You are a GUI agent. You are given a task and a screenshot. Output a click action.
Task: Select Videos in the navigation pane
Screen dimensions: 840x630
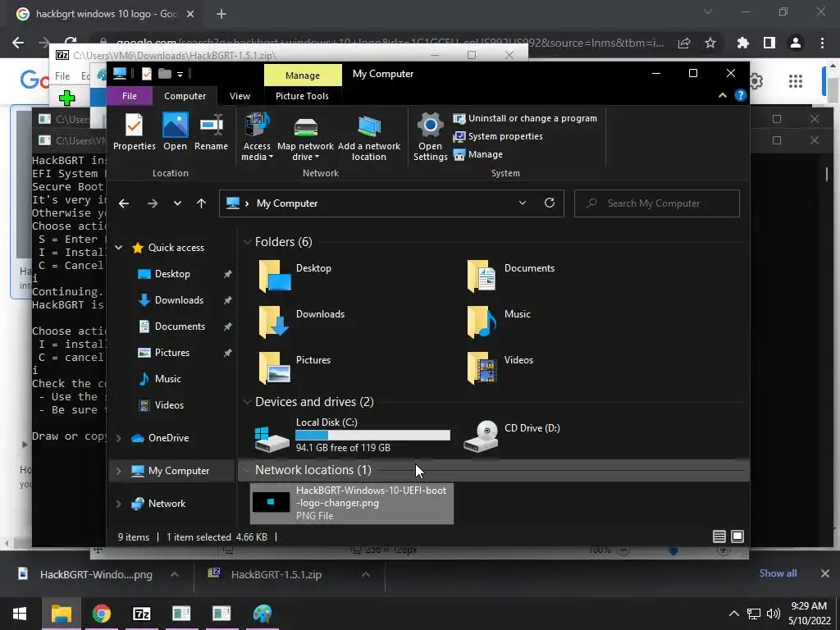point(169,405)
